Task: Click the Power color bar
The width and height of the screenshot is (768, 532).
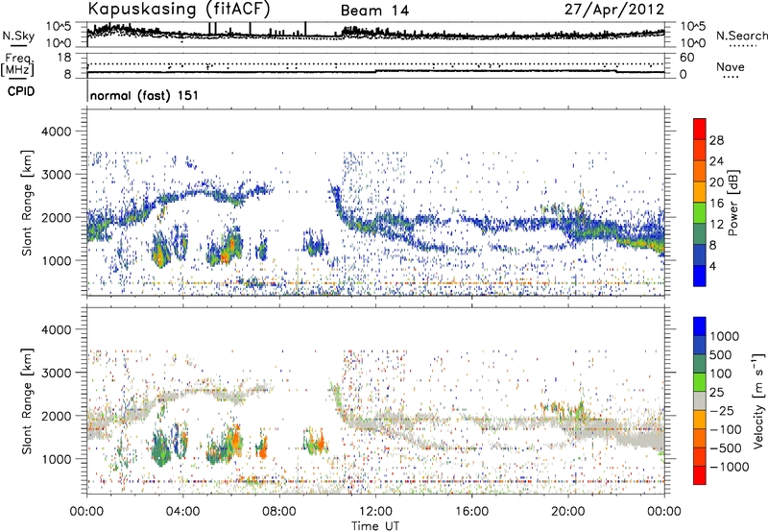Action: 700,203
